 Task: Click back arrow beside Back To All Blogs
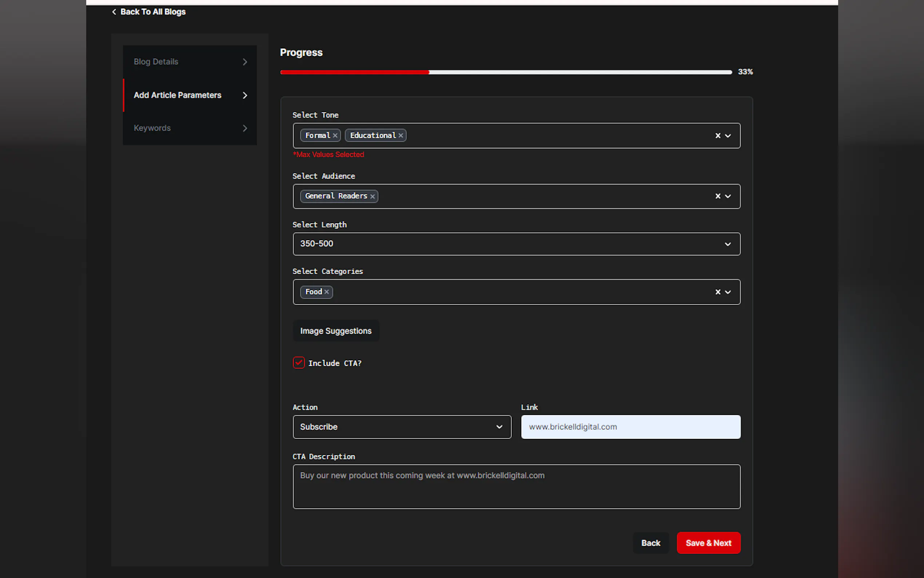[114, 12]
